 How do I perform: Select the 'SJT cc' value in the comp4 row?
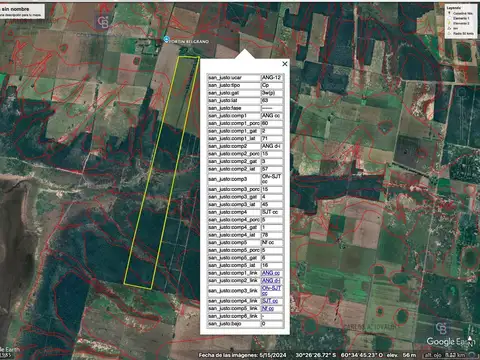pos(272,212)
